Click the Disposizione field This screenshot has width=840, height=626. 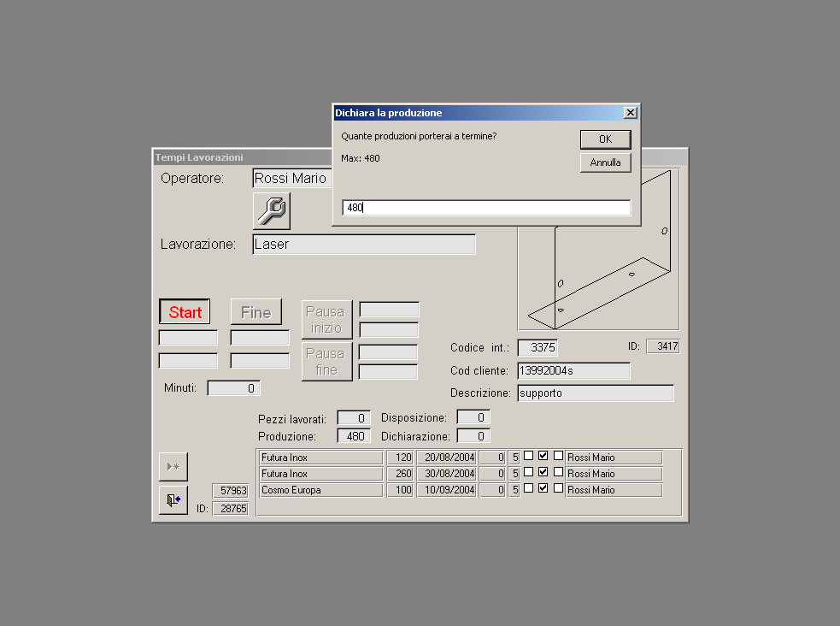click(473, 417)
